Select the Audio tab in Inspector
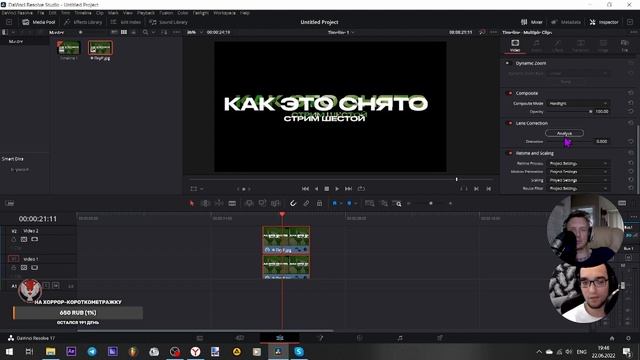The image size is (640, 360). coord(536,46)
